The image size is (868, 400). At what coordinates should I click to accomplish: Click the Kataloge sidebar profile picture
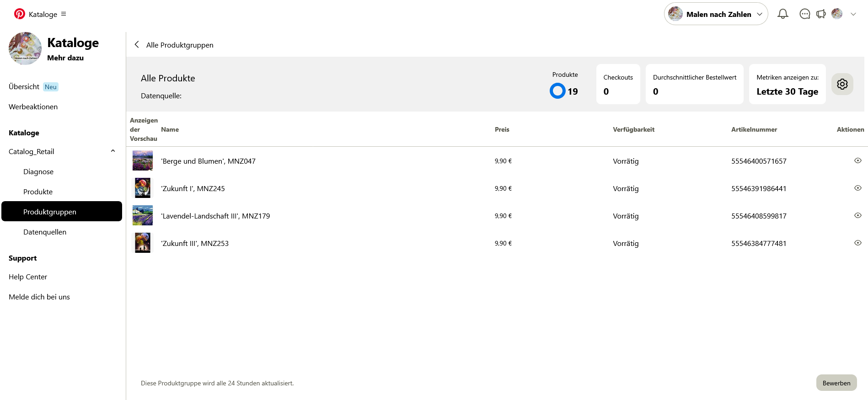pos(25,48)
